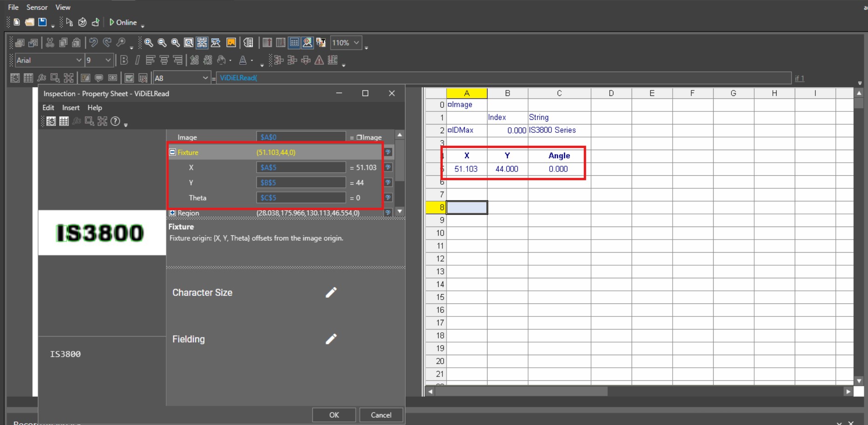Collapse the Fixture property group
The height and width of the screenshot is (425, 868).
click(172, 152)
